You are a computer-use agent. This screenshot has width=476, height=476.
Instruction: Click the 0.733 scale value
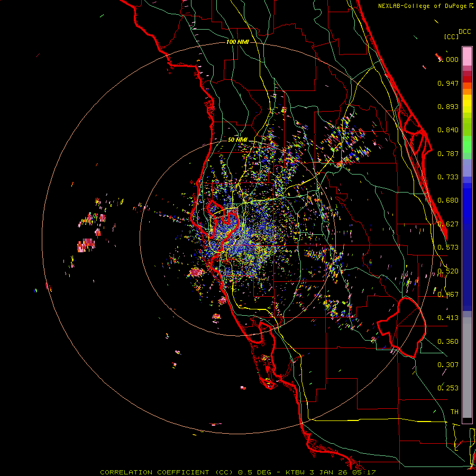pos(448,177)
